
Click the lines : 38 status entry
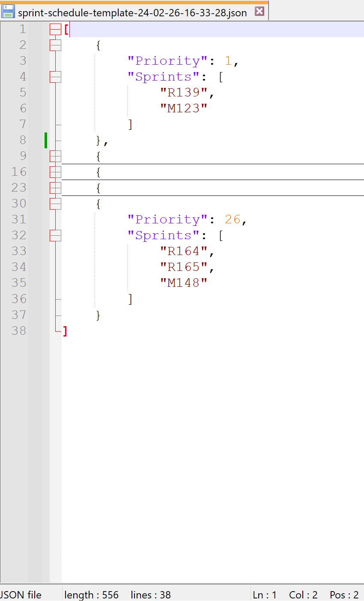click(151, 595)
